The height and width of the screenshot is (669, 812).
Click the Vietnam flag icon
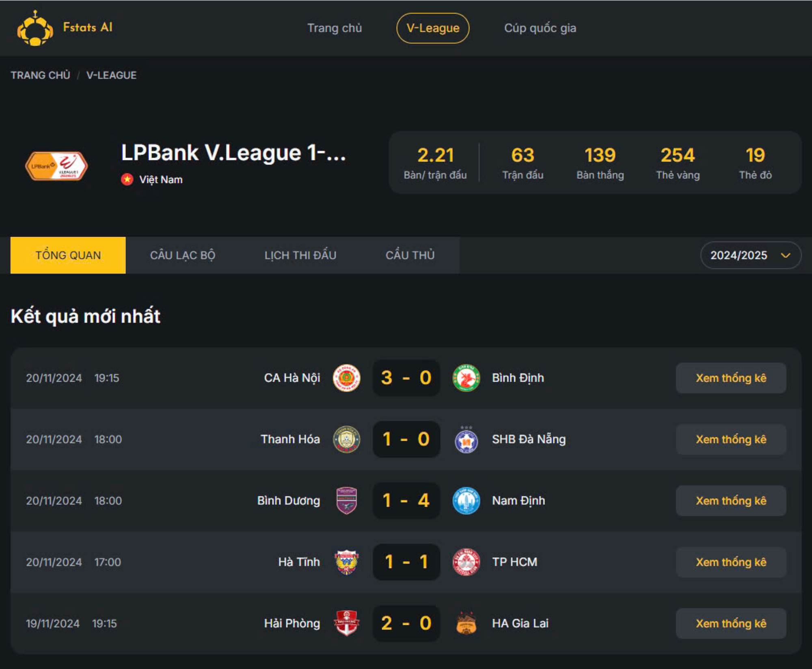click(x=127, y=179)
